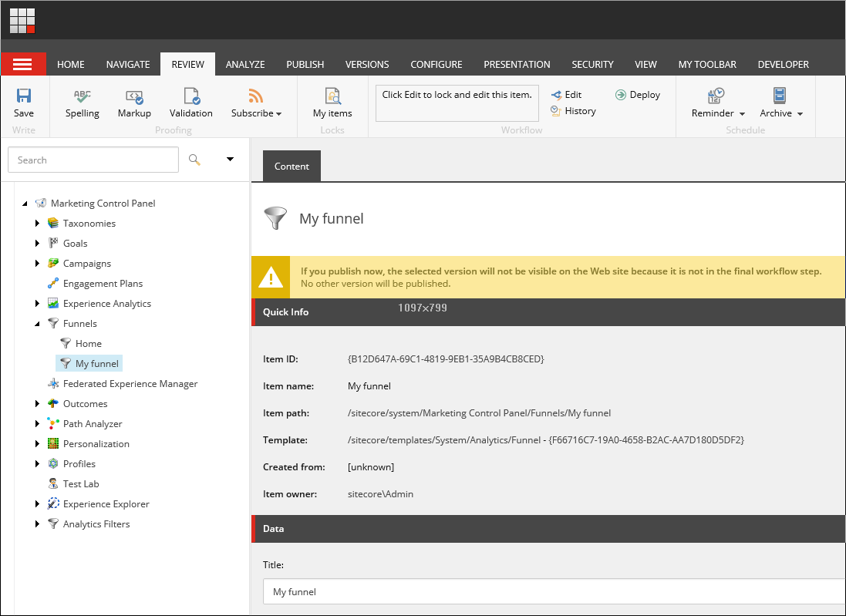This screenshot has height=616, width=846.
Task: Collapse the Marketing Control Panel node
Action: tap(24, 204)
